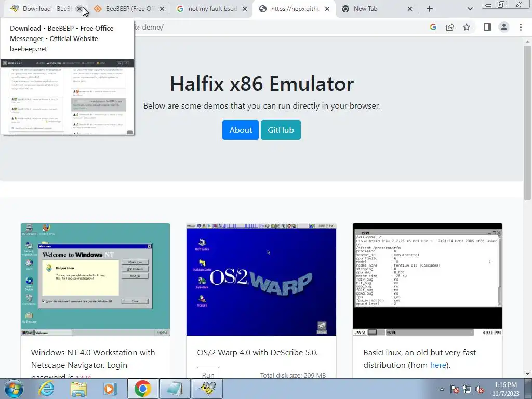Viewport: 532px width, 399px height.
Task: Click the Google icon in address bar
Action: click(x=433, y=27)
